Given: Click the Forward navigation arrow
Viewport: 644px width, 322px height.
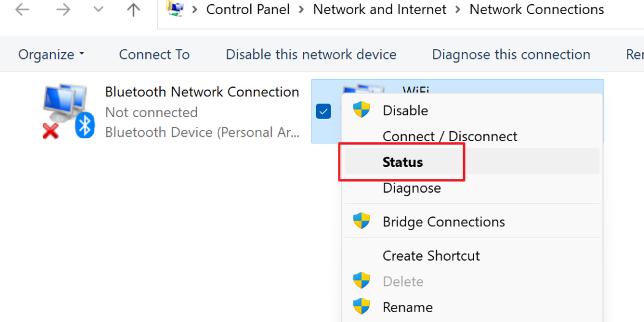Looking at the screenshot, I should click(x=63, y=10).
